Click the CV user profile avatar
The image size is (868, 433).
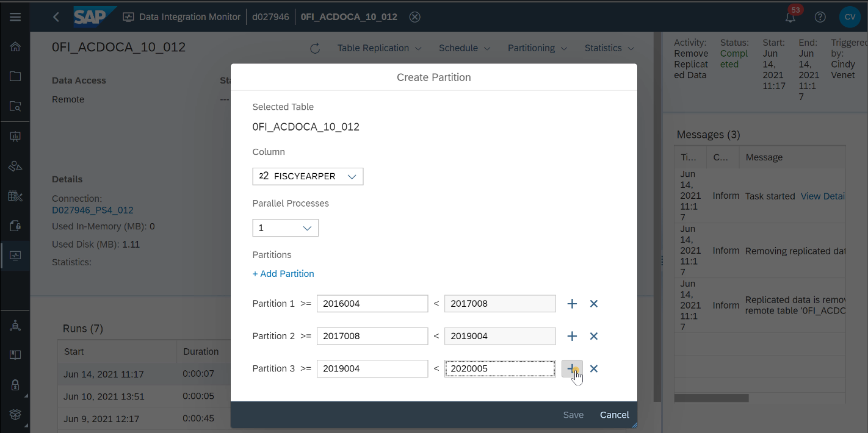(850, 17)
